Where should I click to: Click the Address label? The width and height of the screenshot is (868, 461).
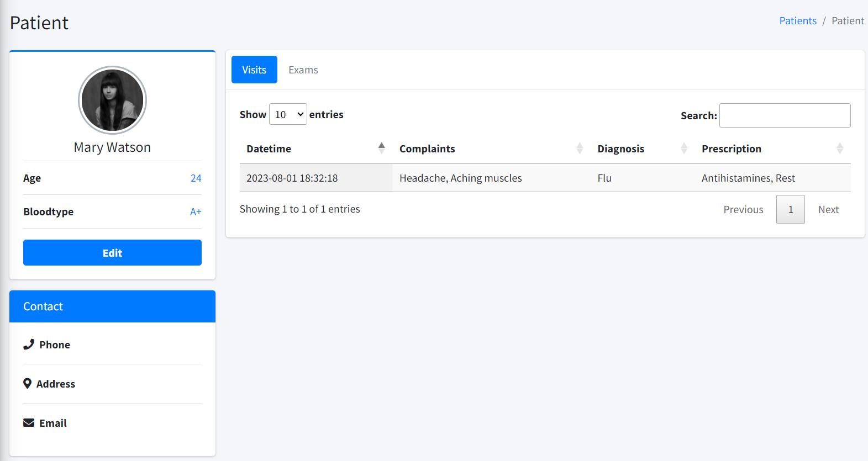tap(56, 384)
